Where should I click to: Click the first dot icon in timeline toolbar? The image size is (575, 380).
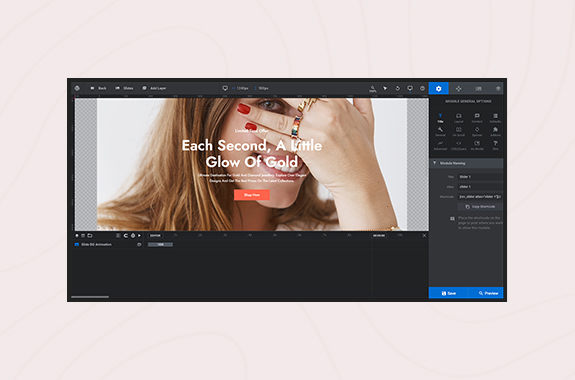point(77,235)
